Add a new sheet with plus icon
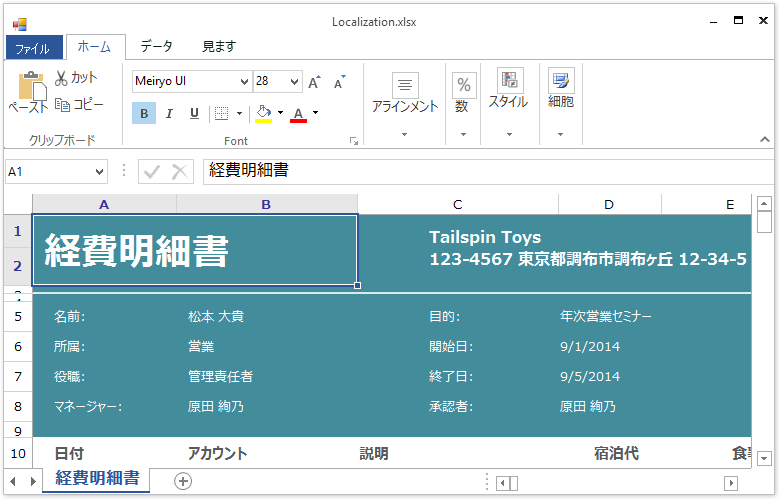Screen dimensions: 780x500 tap(183, 481)
